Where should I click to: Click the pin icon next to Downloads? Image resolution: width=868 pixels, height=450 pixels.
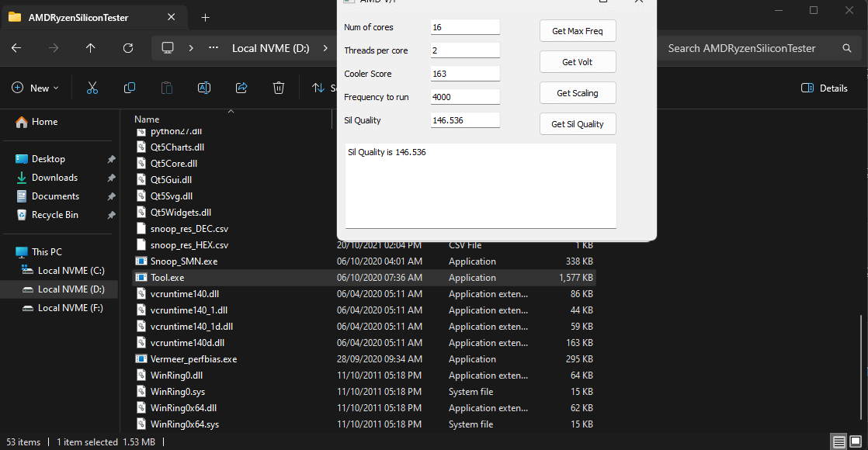point(111,178)
